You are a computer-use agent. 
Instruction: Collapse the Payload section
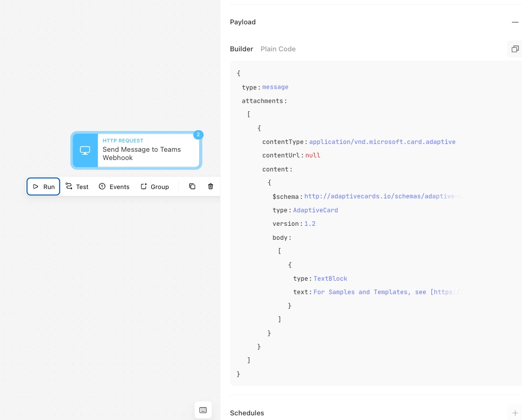(515, 22)
